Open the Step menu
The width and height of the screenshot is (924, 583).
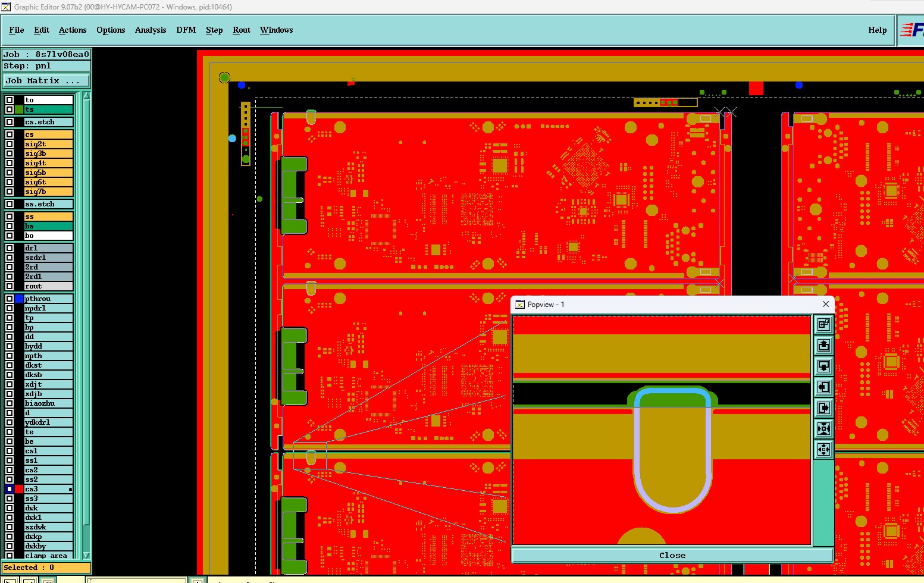click(x=214, y=30)
